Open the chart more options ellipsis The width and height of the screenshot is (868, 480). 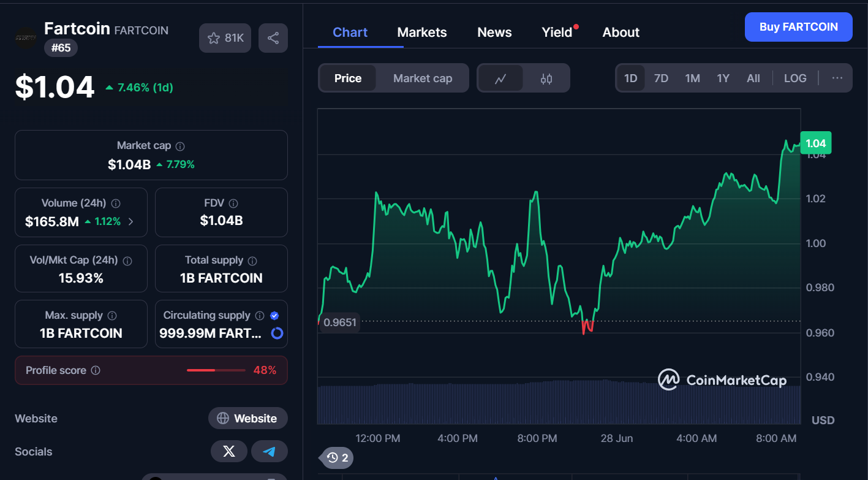[x=837, y=78]
